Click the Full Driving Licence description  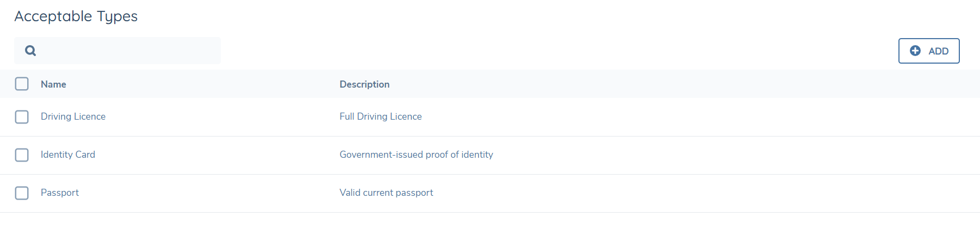[381, 116]
